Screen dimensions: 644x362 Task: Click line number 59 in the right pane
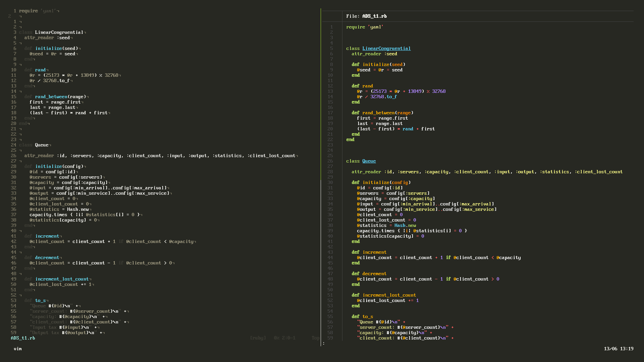click(x=330, y=338)
